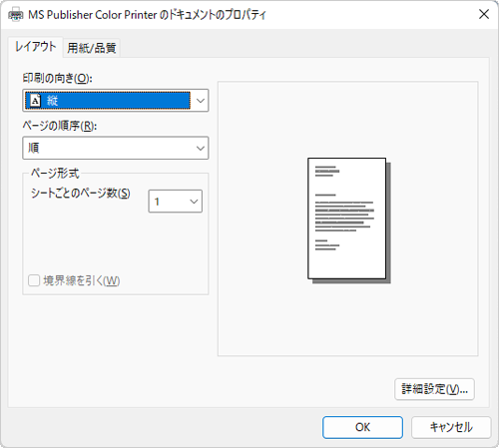Click the キャンセル button
This screenshot has height=448, width=499.
point(451,427)
